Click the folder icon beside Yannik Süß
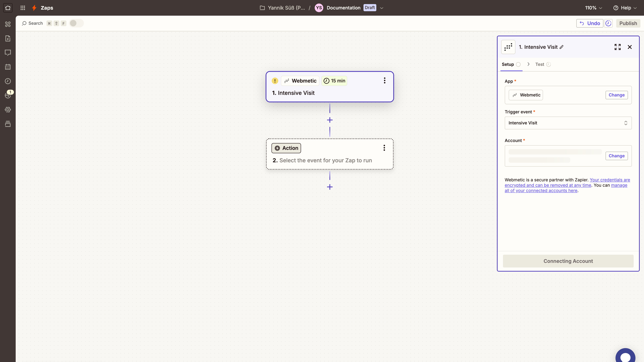Screen dimensions: 644x362 point(262,8)
